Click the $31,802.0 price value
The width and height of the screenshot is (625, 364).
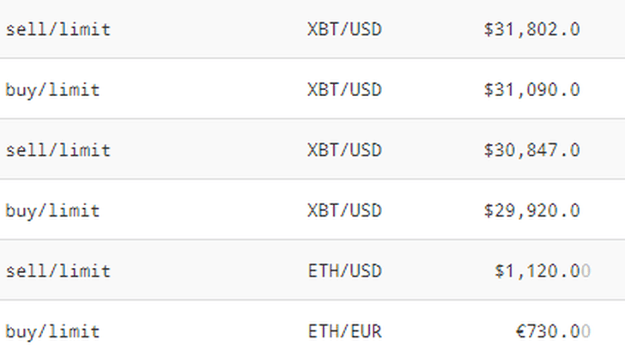[531, 29]
